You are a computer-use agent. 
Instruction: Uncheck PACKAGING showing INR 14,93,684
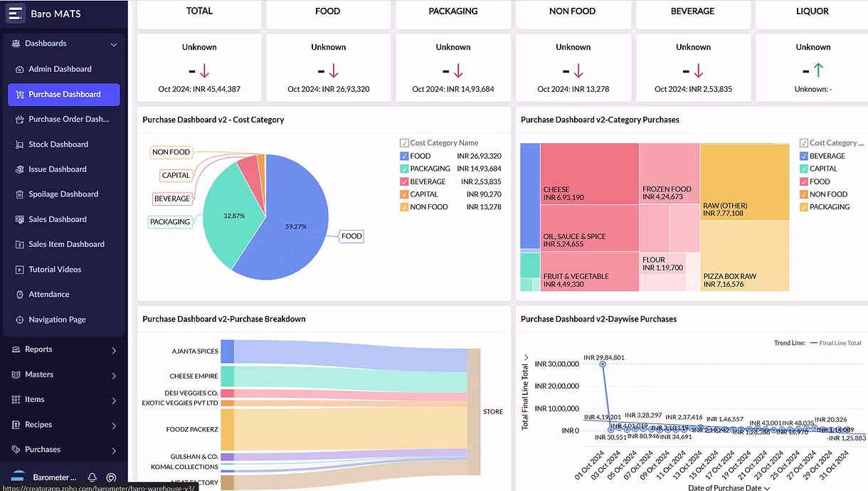(404, 169)
